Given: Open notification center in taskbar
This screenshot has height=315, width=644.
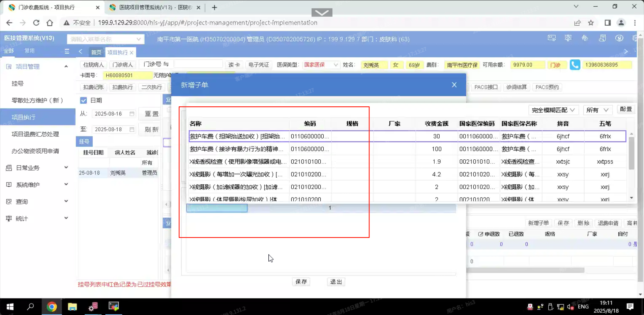Looking at the screenshot, I should click(x=630, y=307).
